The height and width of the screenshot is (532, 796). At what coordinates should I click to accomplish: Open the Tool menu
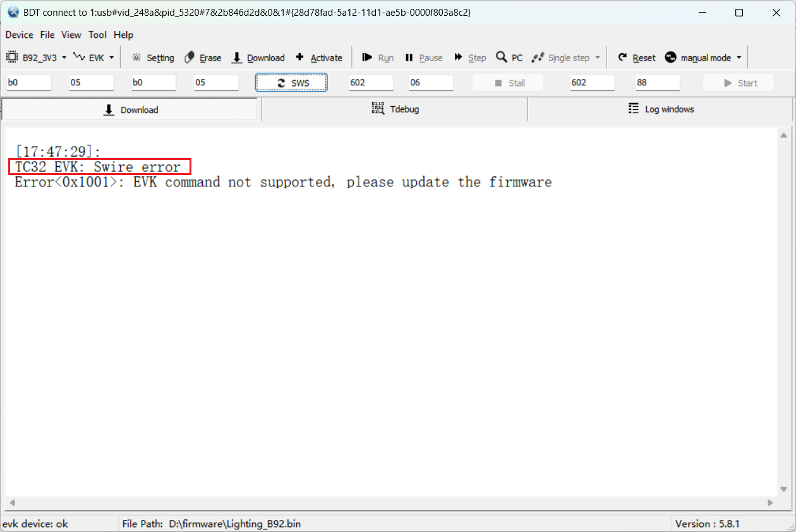pos(97,35)
